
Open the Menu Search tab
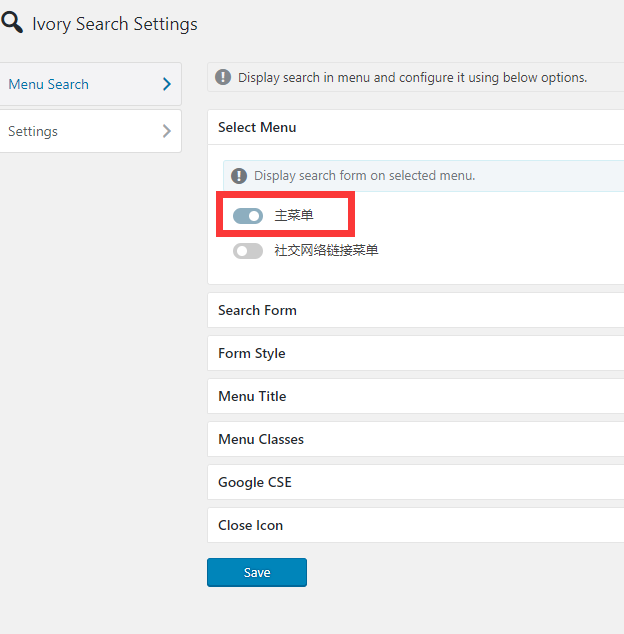pyautogui.click(x=91, y=84)
